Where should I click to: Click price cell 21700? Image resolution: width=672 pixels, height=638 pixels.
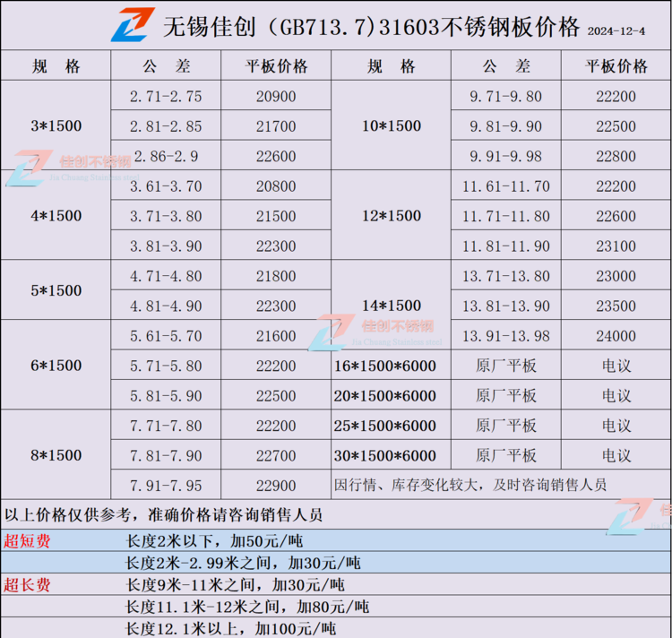[x=276, y=126]
